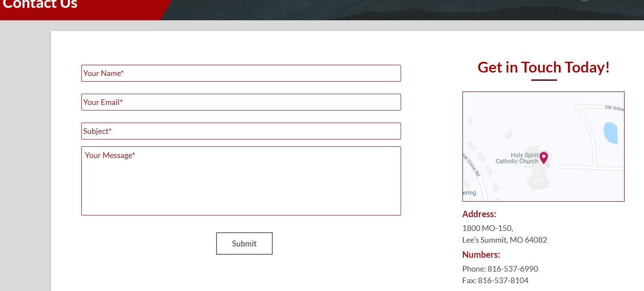644x291 pixels.
Task: Click the Holy Spirit Catholic Church map label
Action: pos(517,158)
